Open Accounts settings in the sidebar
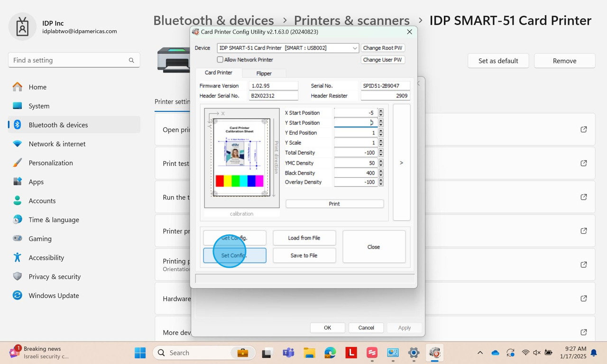This screenshot has height=364, width=607. tap(42, 201)
